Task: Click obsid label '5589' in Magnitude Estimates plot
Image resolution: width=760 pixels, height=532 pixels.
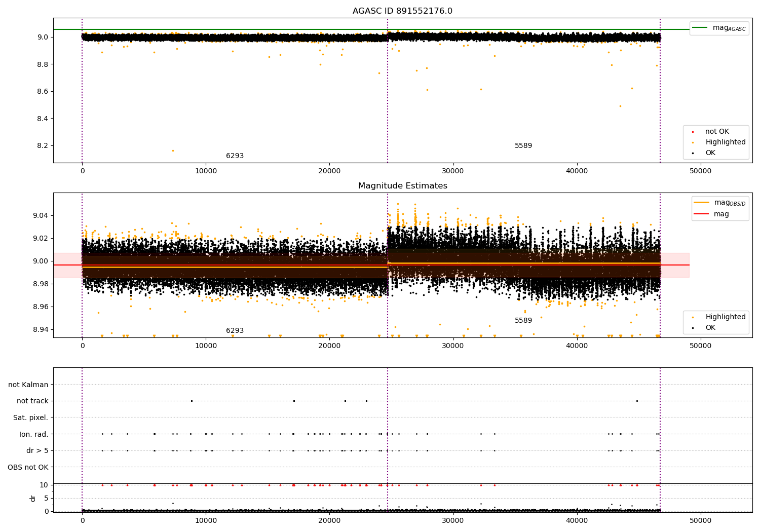Action: tap(523, 321)
